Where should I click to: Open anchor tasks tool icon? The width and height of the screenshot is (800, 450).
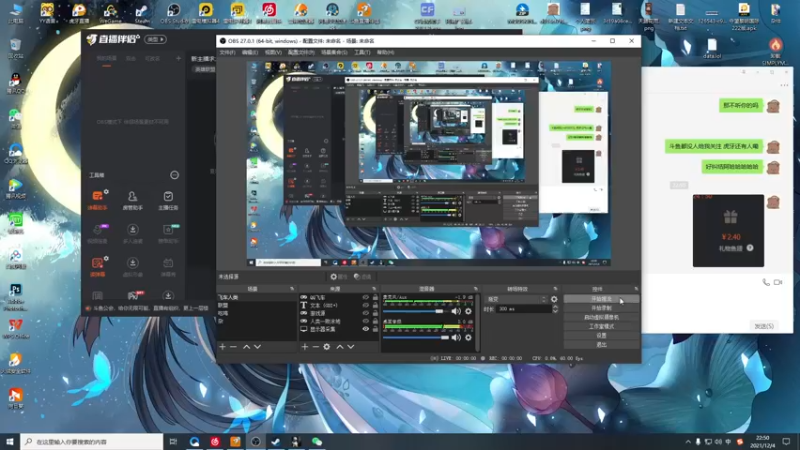click(168, 200)
